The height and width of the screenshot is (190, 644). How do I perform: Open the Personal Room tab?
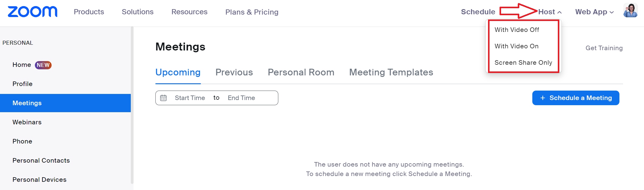tap(301, 72)
